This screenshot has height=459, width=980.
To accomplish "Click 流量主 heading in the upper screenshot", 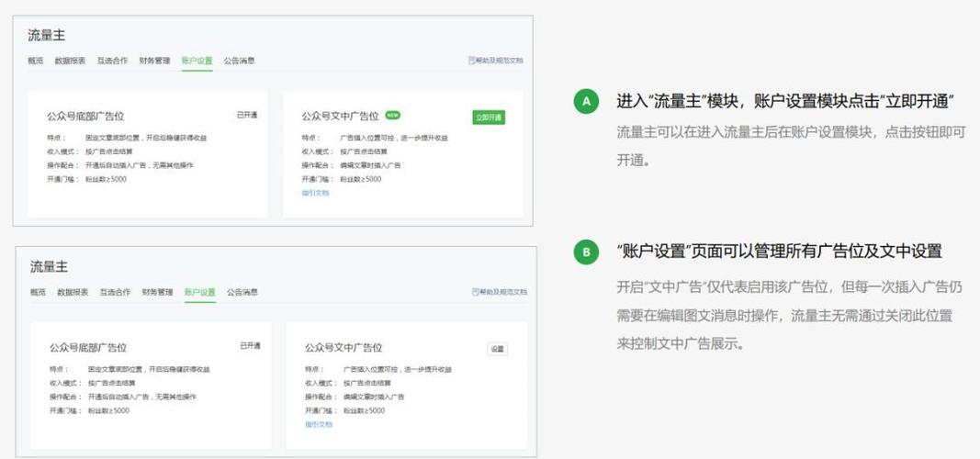I will [x=46, y=36].
